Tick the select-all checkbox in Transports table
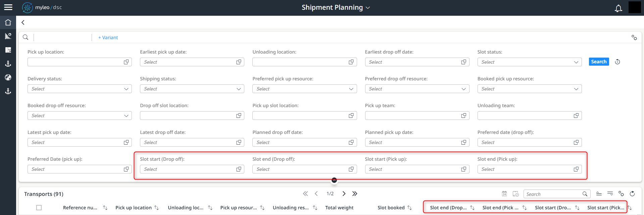644x215 pixels. [39, 208]
